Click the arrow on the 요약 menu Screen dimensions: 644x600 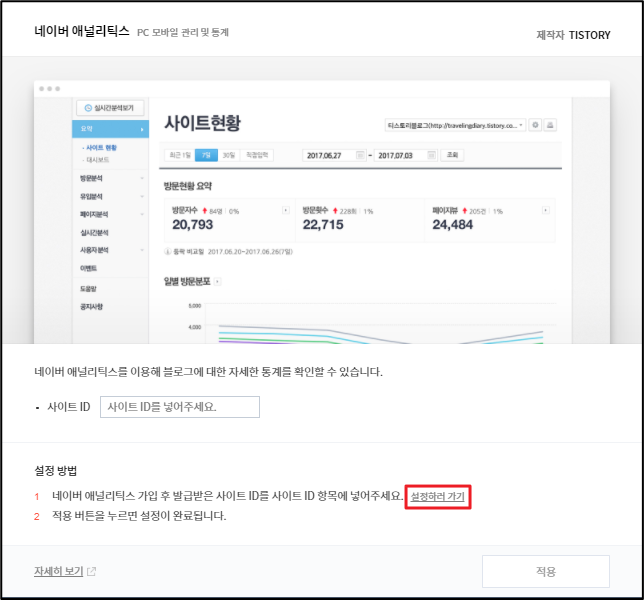coord(142,129)
